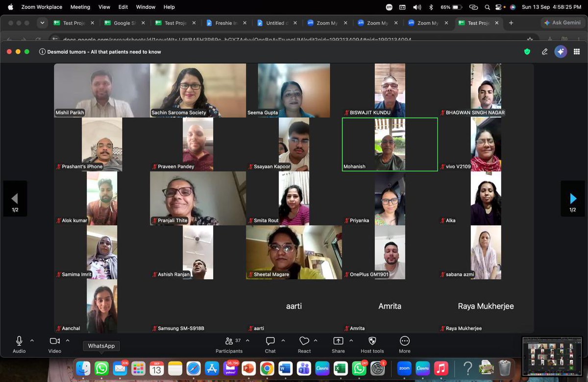
Task: Open macOS Control Center in the menu bar
Action: tap(499, 7)
